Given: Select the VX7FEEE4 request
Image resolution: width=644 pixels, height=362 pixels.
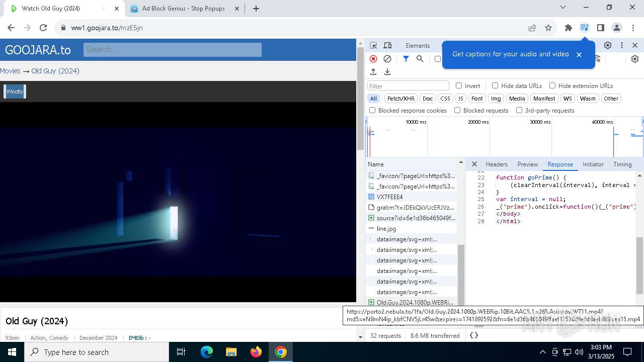Looking at the screenshot, I should [412, 197].
